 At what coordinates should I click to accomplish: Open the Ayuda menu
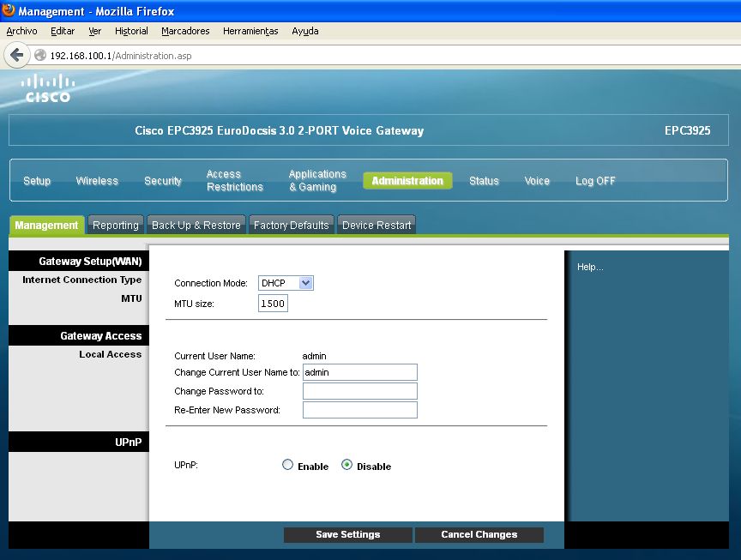[x=304, y=31]
